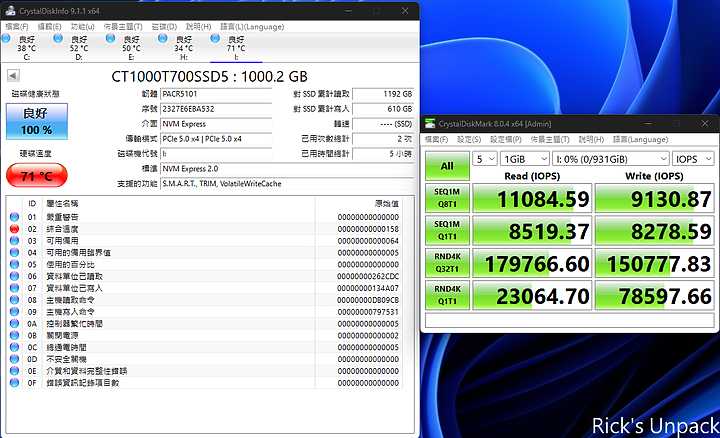
Task: Select drive C: status icon at 38 °C
Action: coord(6,39)
